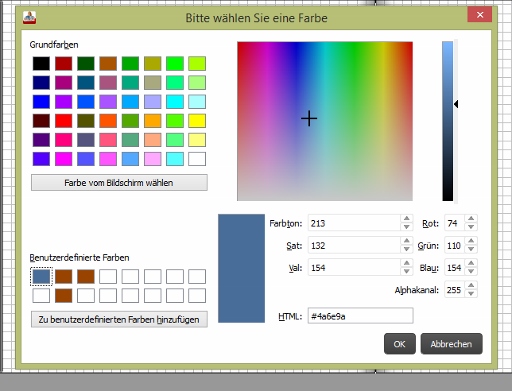The width and height of the screenshot is (512, 391).
Task: Select the yellow basic color swatch
Action: point(197,121)
